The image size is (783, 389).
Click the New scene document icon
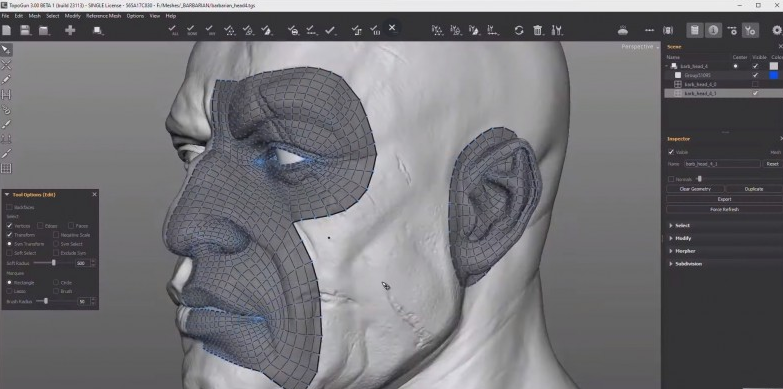[6, 30]
